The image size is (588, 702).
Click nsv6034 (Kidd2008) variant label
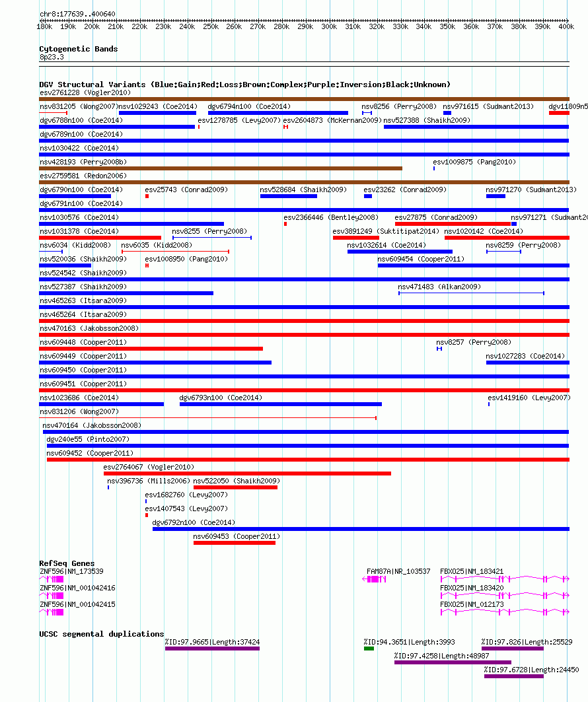75,246
